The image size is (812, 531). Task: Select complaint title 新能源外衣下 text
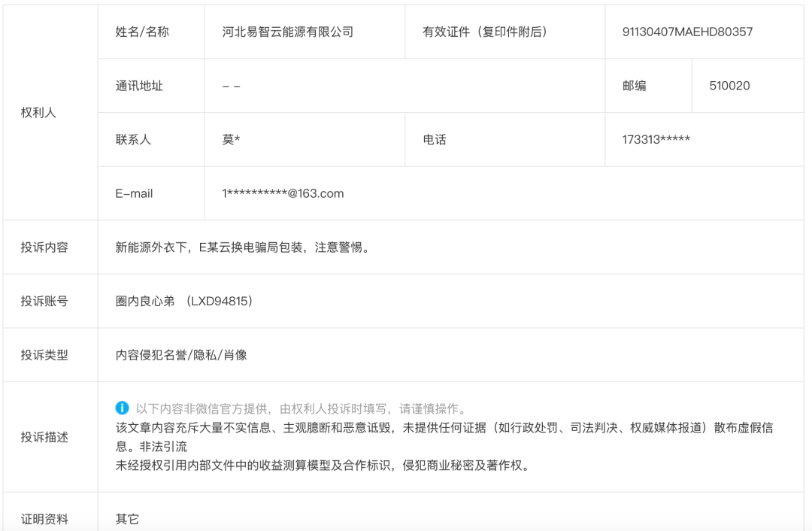click(x=244, y=247)
